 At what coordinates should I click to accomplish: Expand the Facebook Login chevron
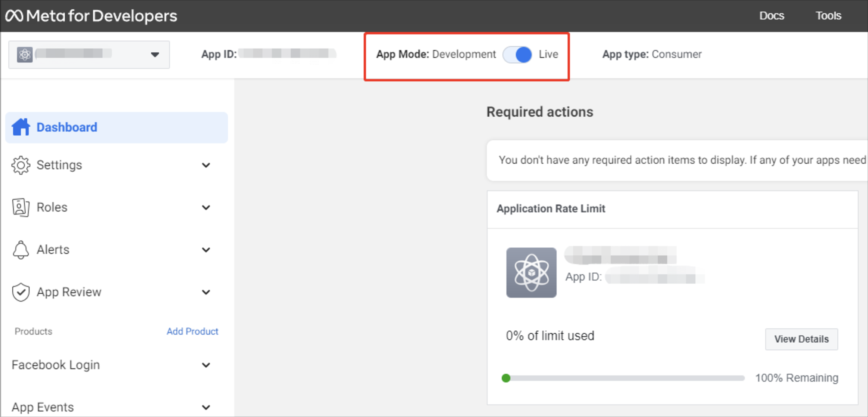pos(206,365)
